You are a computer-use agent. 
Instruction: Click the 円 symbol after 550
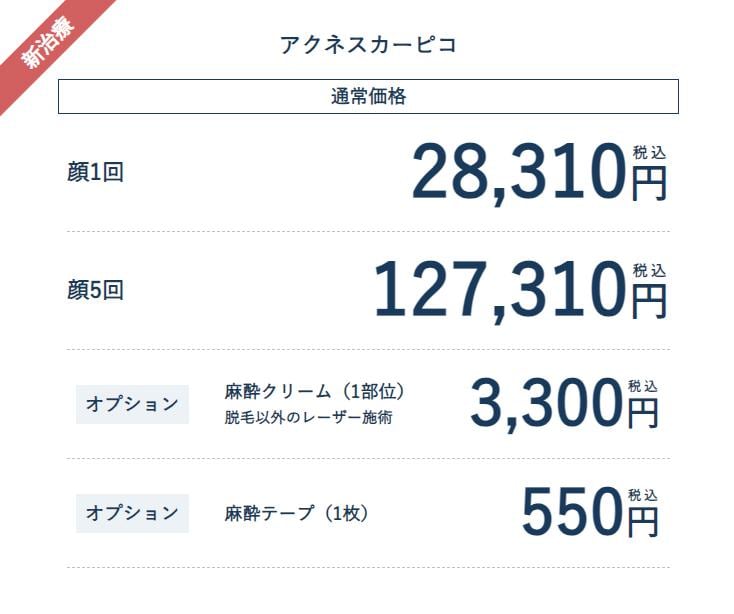(x=643, y=522)
